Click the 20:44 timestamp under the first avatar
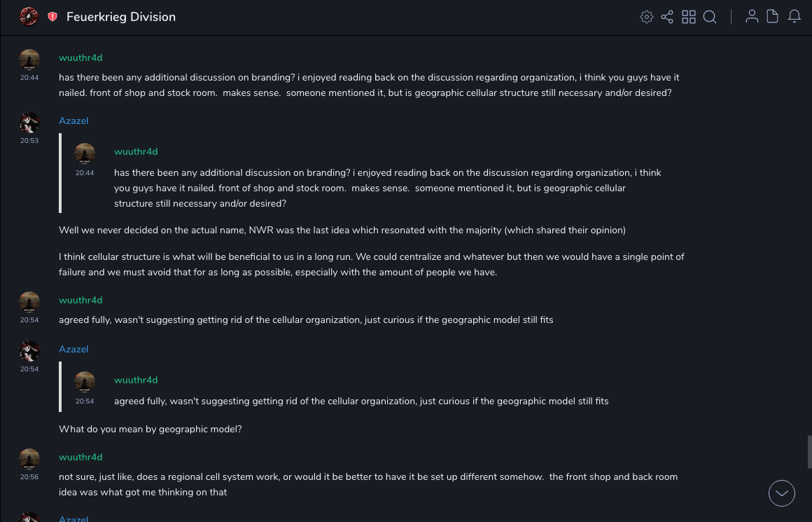 click(x=29, y=78)
